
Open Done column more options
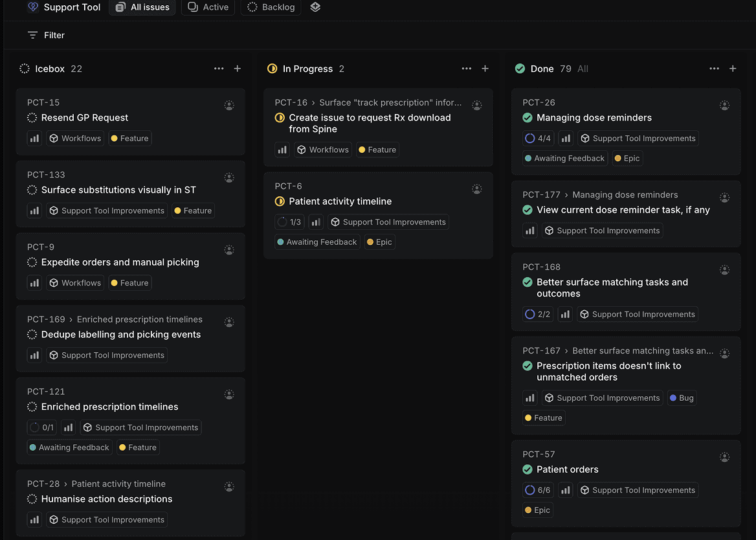715,69
